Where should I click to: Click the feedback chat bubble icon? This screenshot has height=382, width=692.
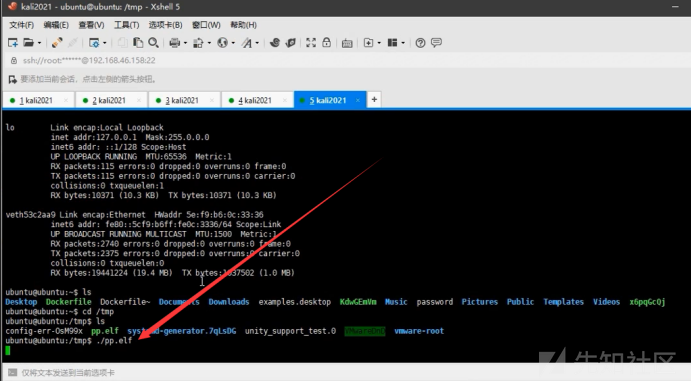point(436,42)
